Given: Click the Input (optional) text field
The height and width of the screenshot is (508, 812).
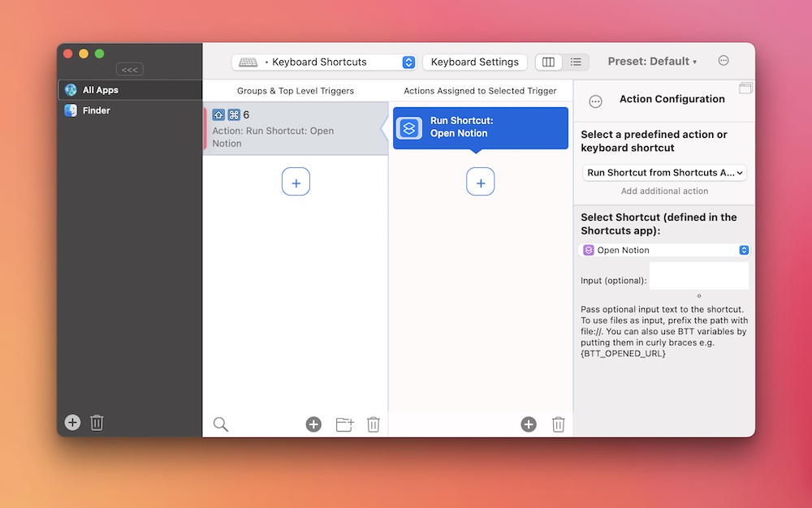Looking at the screenshot, I should [698, 276].
